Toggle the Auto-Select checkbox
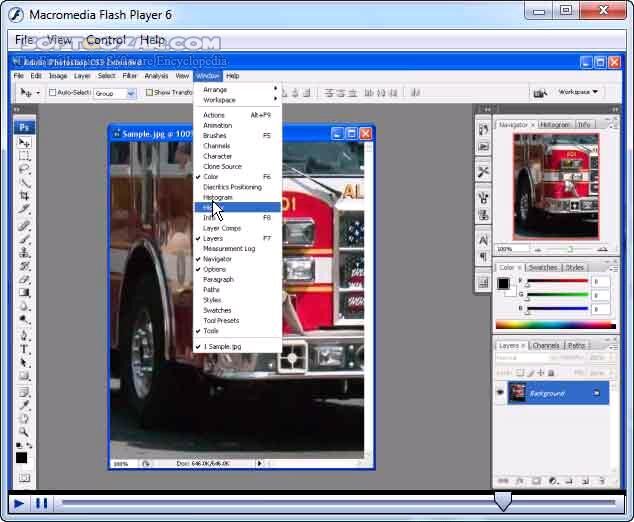The width and height of the screenshot is (634, 522). tap(53, 93)
